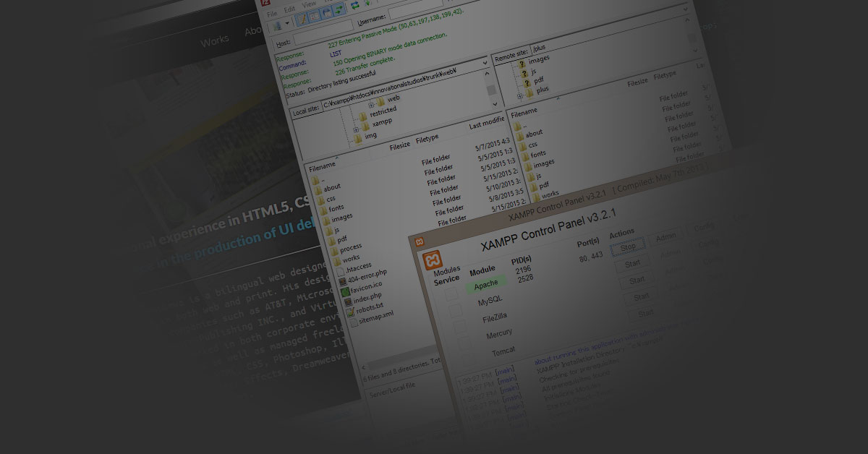
Task: Select the robots.txt file
Action: coord(365,309)
